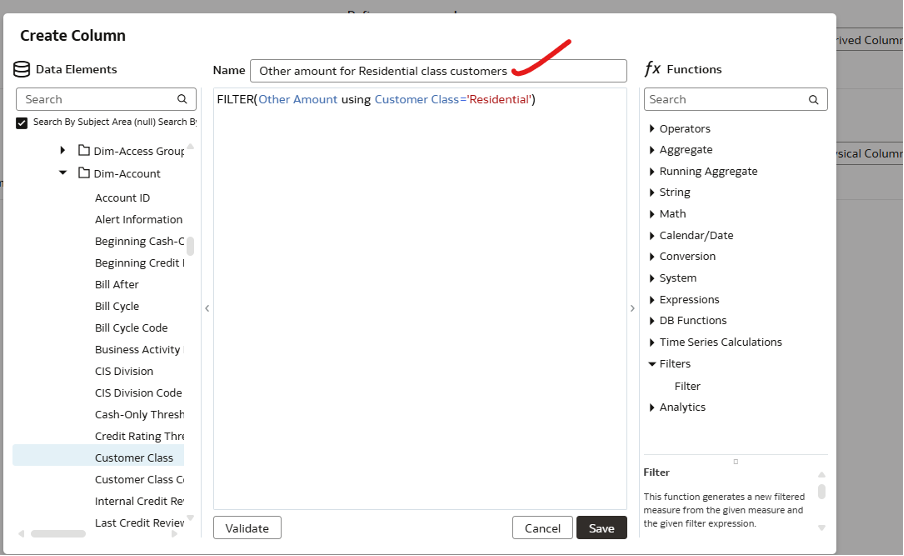The height and width of the screenshot is (556, 904).
Task: Collapse the left Data Elements panel arrow
Action: coord(207,308)
